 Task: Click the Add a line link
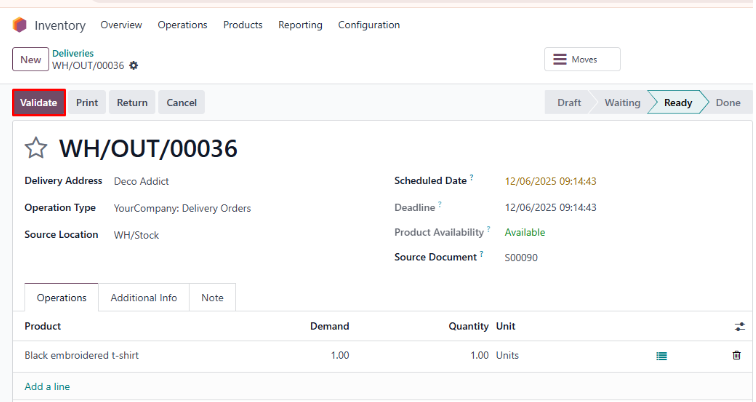47,386
